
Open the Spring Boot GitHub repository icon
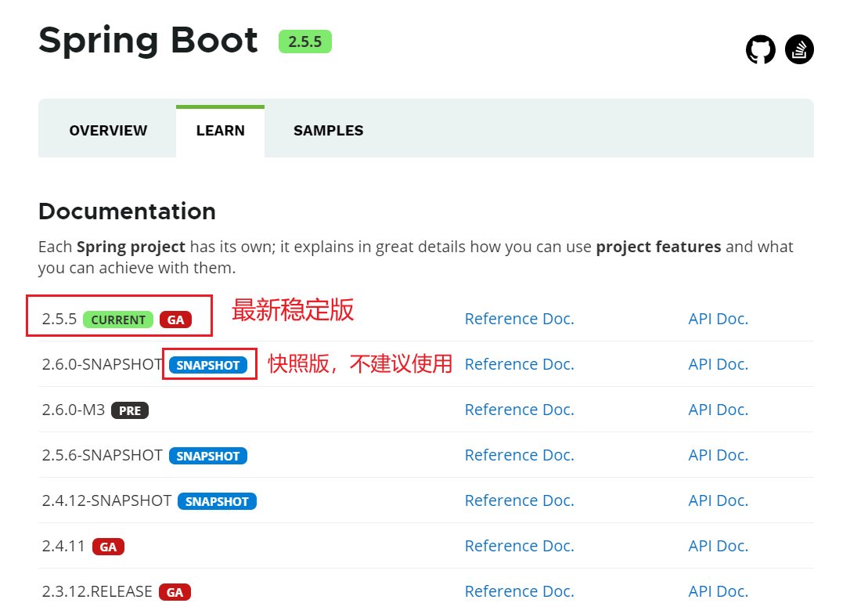pyautogui.click(x=760, y=49)
